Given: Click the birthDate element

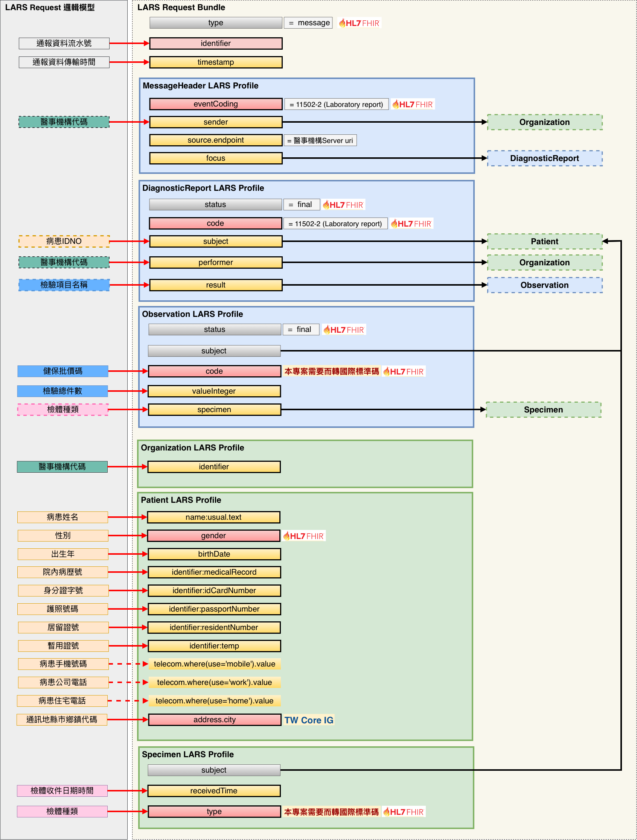Looking at the screenshot, I should (x=214, y=554).
